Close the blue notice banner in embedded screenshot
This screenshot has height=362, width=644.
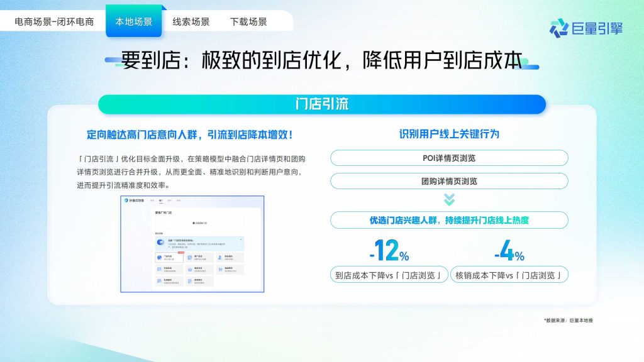click(x=241, y=239)
